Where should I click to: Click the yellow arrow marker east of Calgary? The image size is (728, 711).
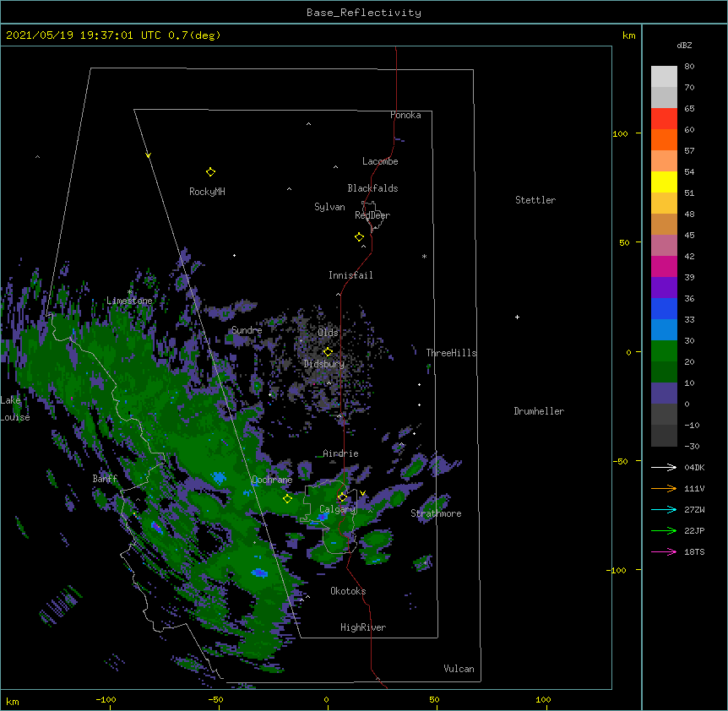(362, 493)
